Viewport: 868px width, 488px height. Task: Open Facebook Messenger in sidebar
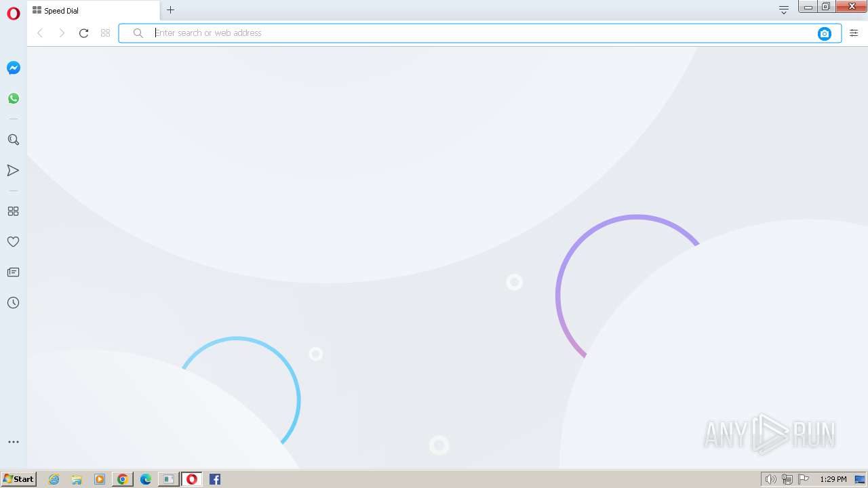click(x=14, y=68)
